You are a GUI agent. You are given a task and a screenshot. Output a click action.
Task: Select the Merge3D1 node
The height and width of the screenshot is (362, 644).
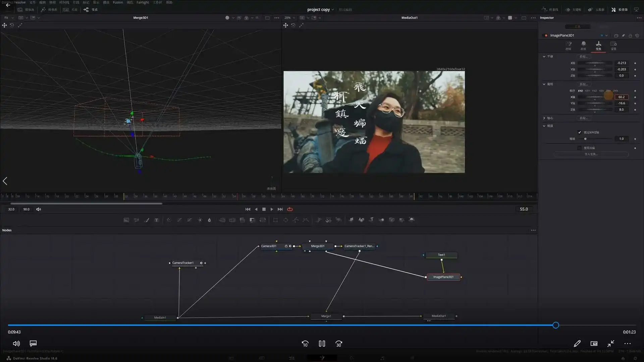[x=317, y=246]
